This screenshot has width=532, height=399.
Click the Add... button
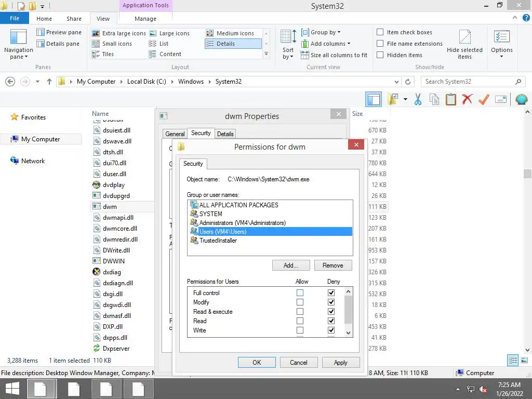coord(291,265)
